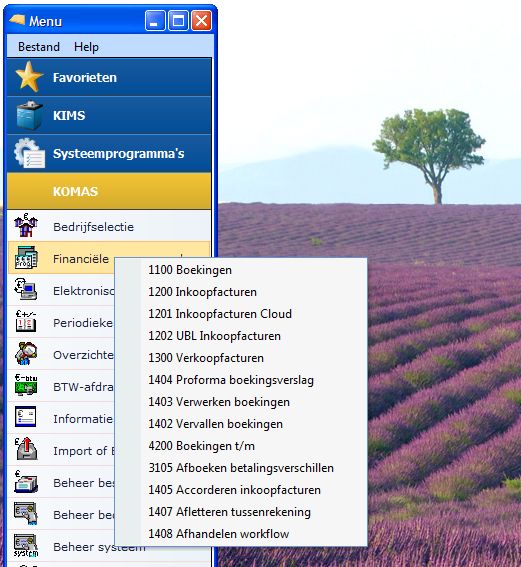Screen dimensions: 521x567
Task: Select 1100 Boekingen
Action: pyautogui.click(x=241, y=270)
